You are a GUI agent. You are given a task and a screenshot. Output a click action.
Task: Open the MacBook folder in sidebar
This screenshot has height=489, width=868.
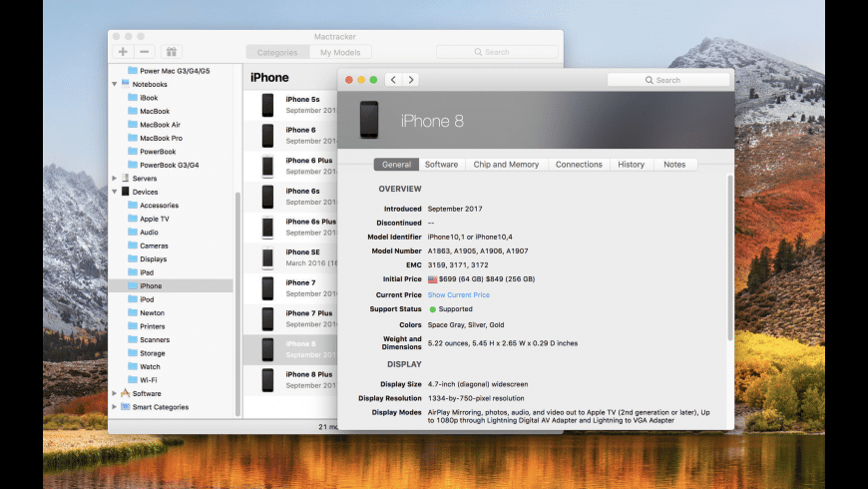(x=149, y=111)
